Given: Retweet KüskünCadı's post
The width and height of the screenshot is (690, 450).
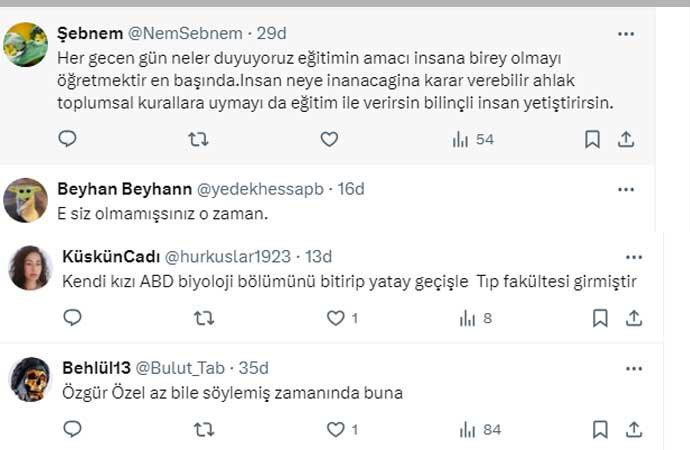Looking at the screenshot, I should (203, 319).
